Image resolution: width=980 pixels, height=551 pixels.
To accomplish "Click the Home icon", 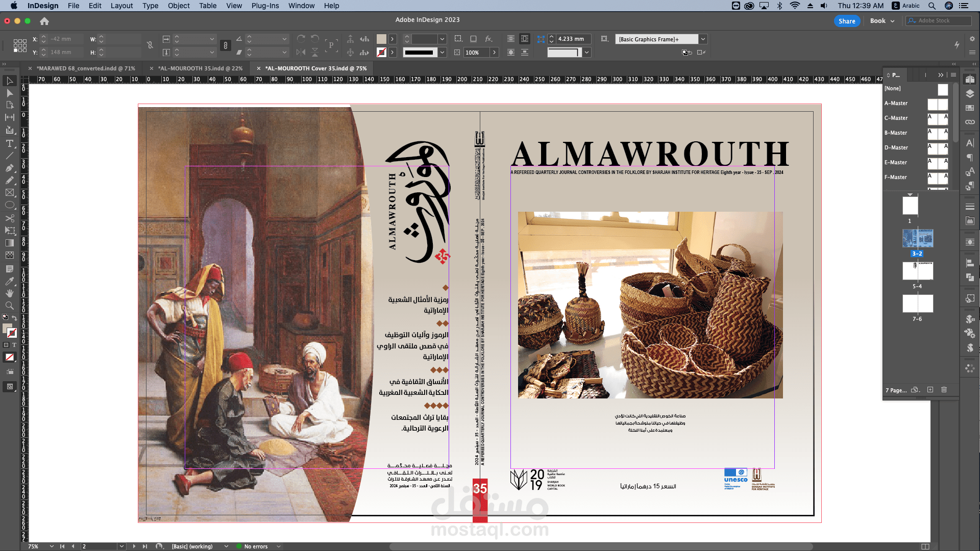I will (x=44, y=21).
